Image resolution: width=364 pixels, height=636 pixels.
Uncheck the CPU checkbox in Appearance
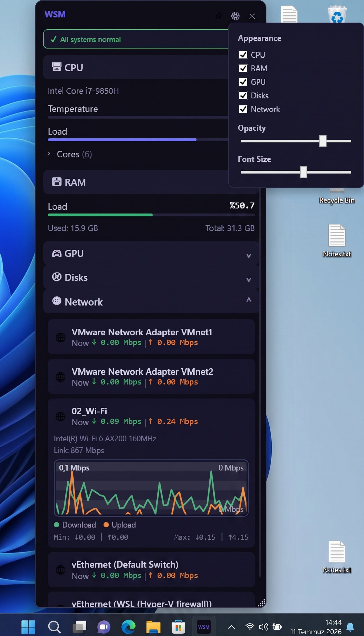(243, 55)
